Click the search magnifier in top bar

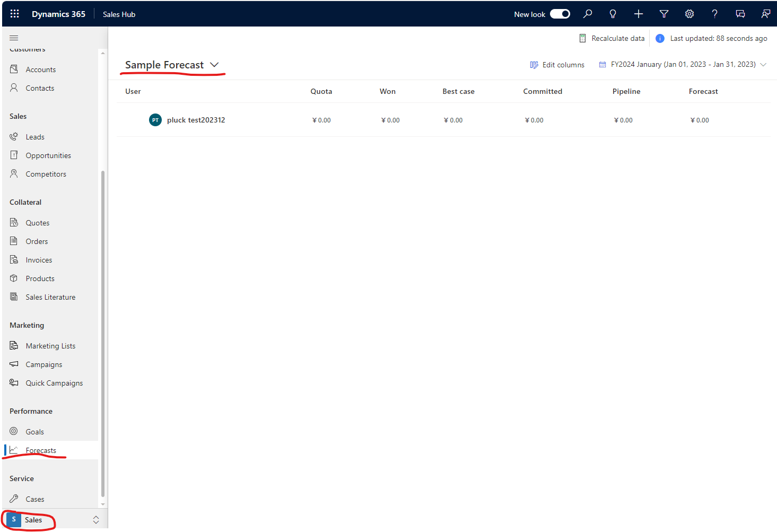click(587, 14)
